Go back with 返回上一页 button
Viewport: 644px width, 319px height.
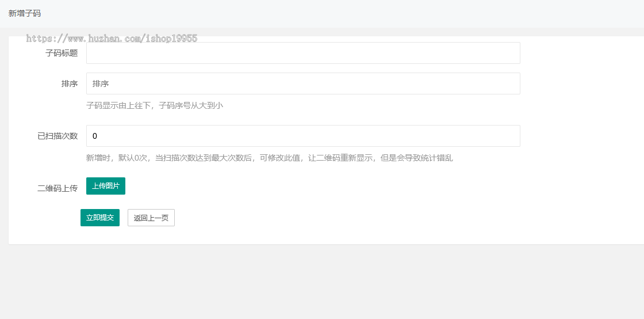click(x=151, y=218)
